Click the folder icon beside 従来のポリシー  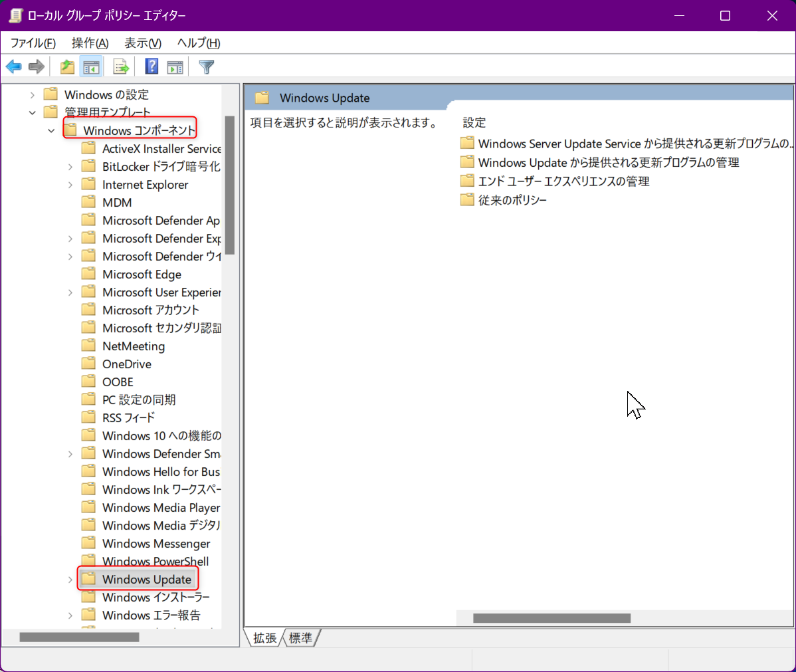pyautogui.click(x=467, y=199)
